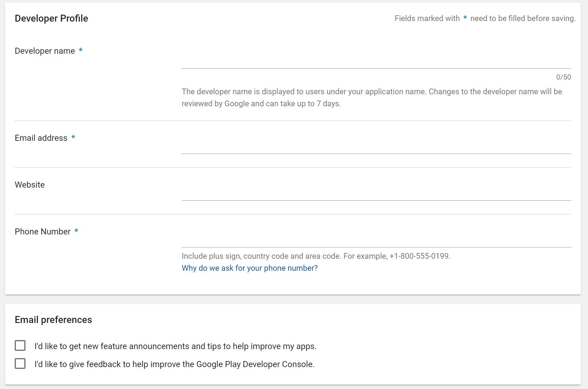Click the developer name review description text
Viewport: 588px width, 389px height.
point(372,98)
